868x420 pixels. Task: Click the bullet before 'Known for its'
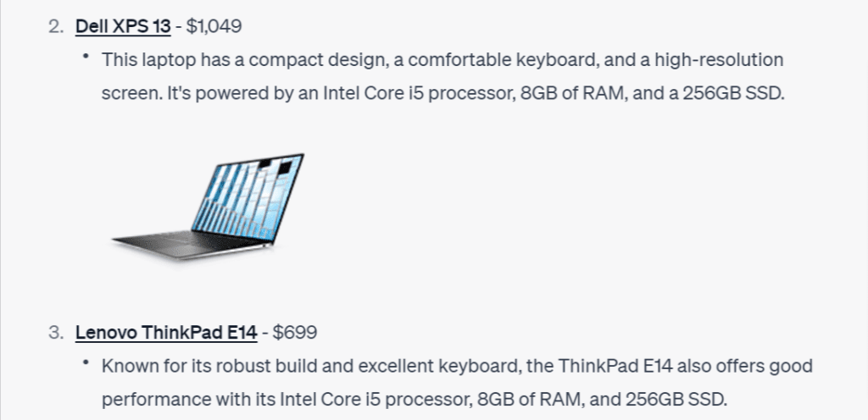coord(86,362)
